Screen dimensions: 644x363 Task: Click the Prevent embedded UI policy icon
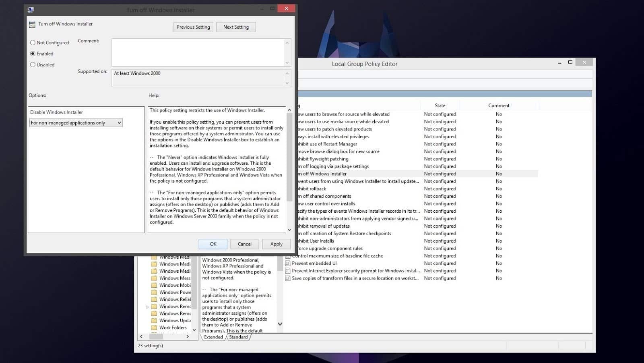(x=288, y=263)
